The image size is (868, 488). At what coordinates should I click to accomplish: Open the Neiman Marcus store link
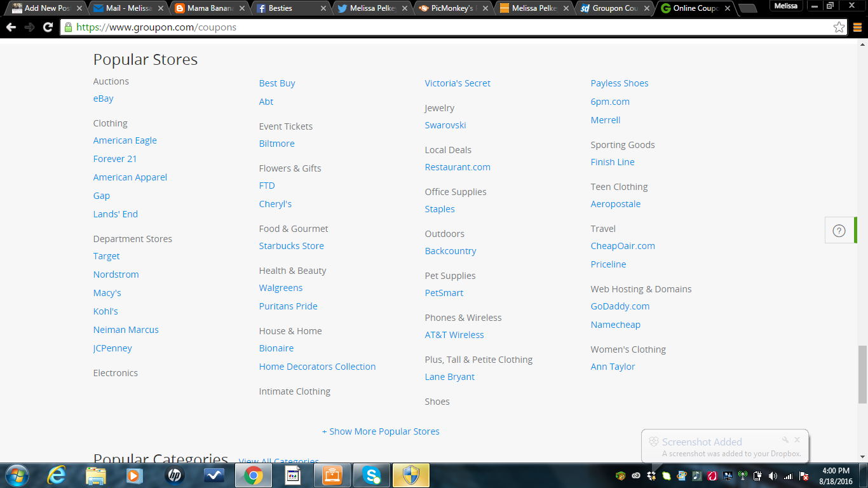pos(126,330)
